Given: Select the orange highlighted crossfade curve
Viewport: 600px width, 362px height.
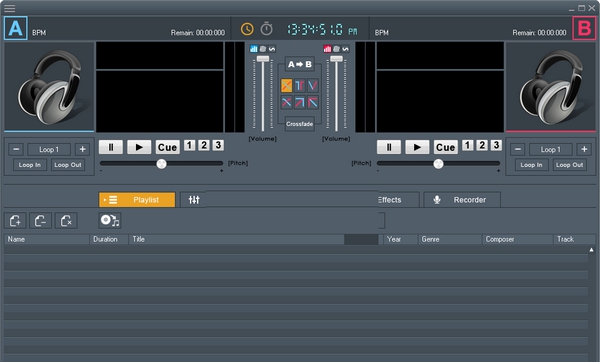Looking at the screenshot, I should pyautogui.click(x=287, y=85).
